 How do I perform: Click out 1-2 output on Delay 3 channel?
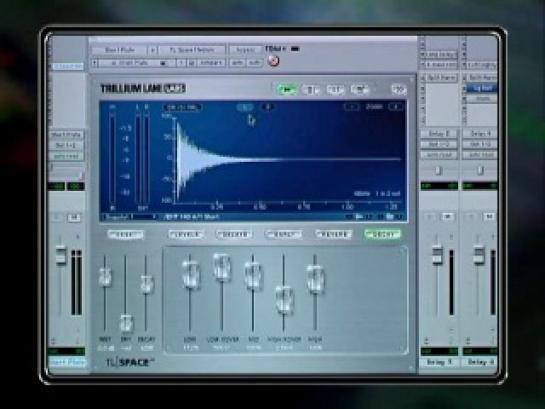(439, 144)
